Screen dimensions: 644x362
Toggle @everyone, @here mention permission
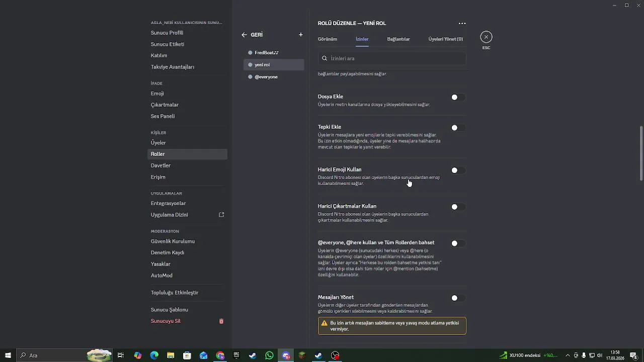coord(458,243)
